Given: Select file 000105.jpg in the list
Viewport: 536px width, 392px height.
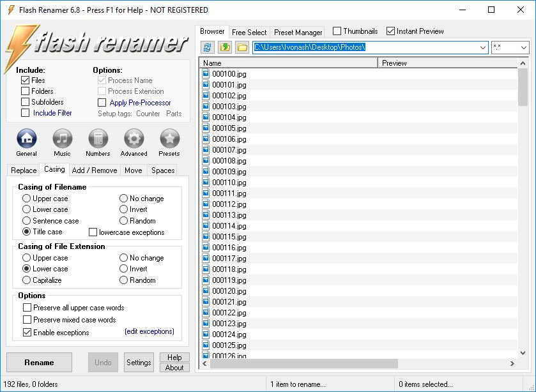Looking at the screenshot, I should pos(229,128).
